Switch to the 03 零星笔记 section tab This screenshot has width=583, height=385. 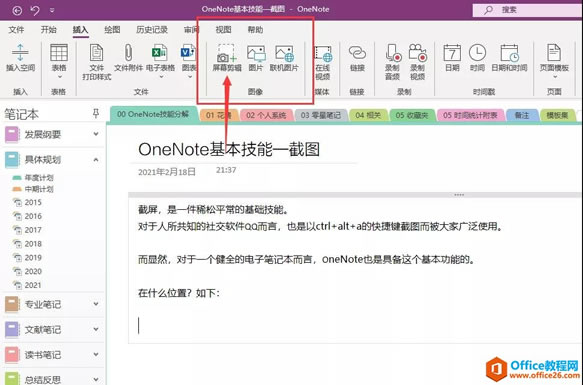coord(321,115)
